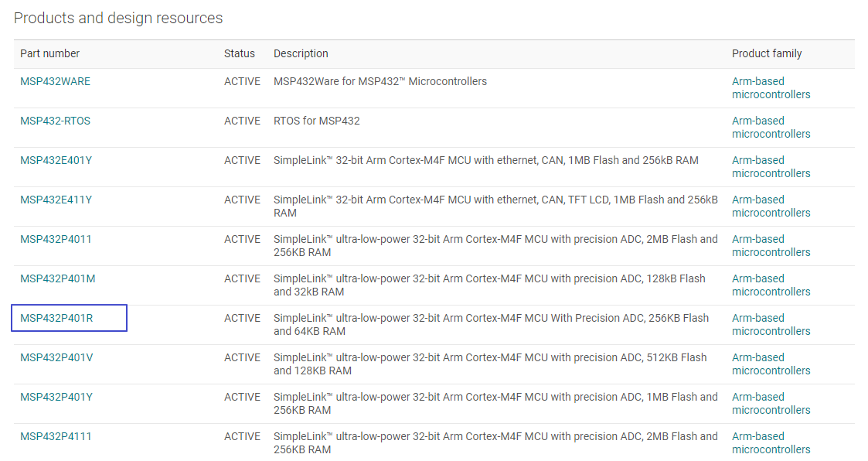Screen dimensions: 868x461
Task: Open the highlighted MSP432P401R link
Action: point(56,318)
